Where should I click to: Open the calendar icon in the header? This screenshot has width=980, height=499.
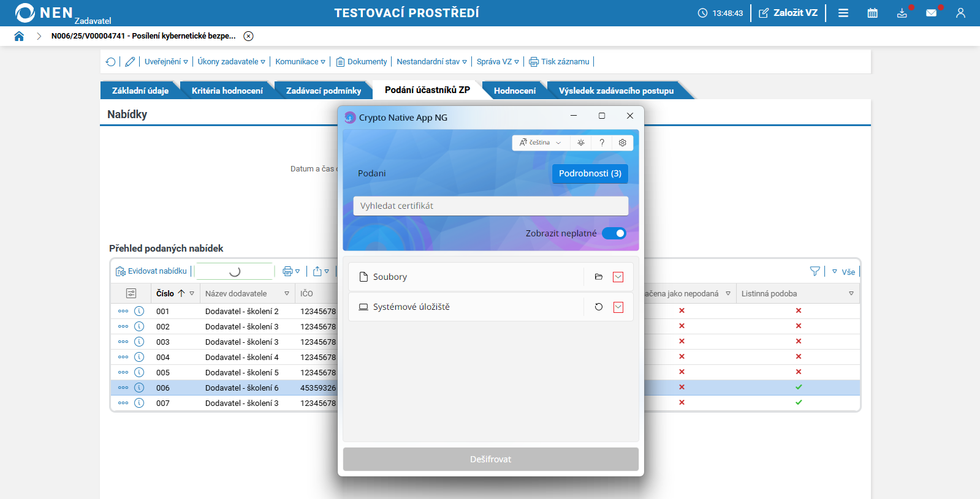pos(873,13)
